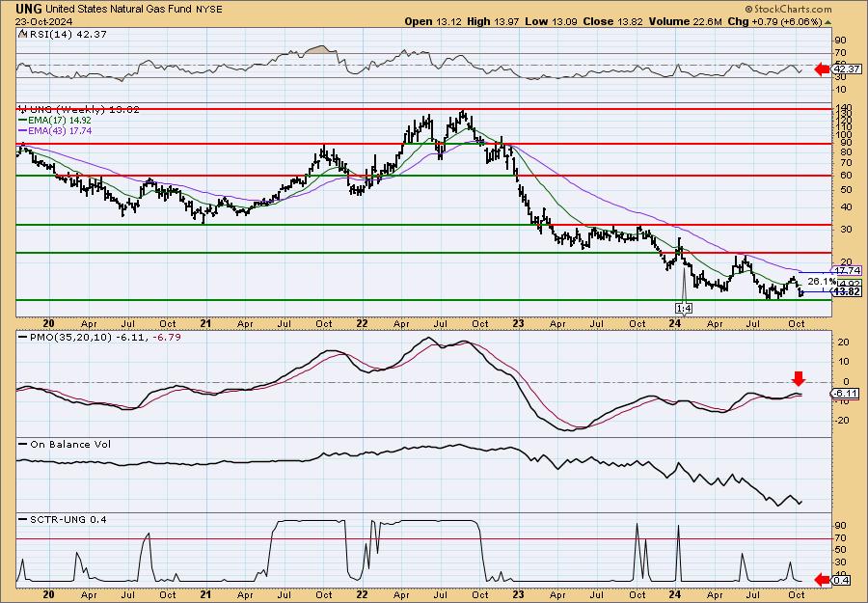This screenshot has width=868, height=603.
Task: Click the RSI(14) 42.37 indicator legend
Action: pos(67,34)
